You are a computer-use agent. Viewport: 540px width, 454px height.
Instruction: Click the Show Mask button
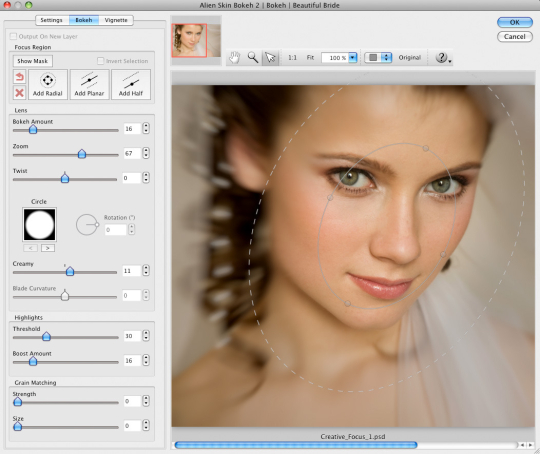coord(33,61)
